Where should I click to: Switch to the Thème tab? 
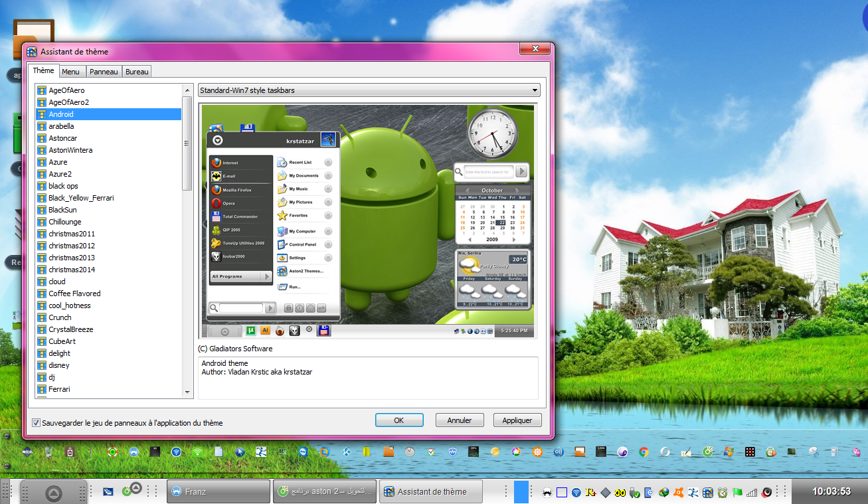[44, 70]
